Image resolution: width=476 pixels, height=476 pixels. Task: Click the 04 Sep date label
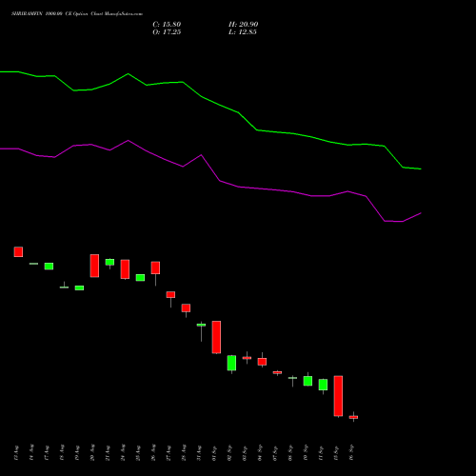260,453
